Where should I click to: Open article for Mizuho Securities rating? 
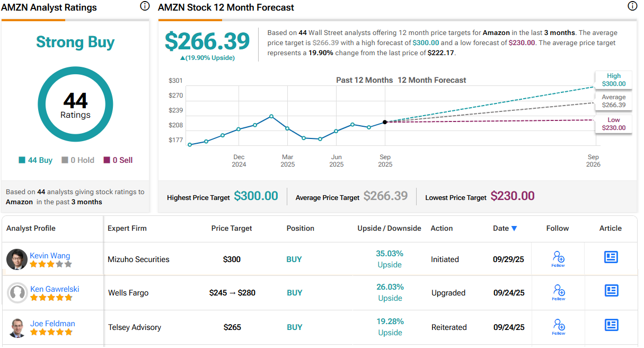611,257
